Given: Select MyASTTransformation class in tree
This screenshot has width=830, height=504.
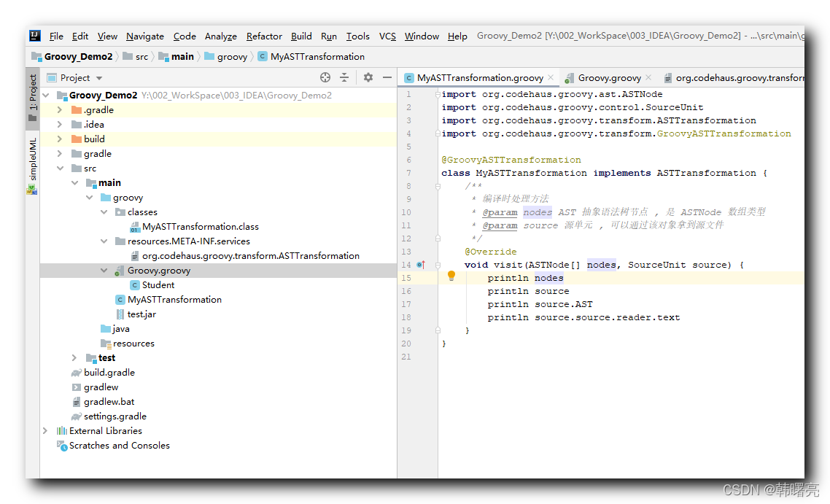Looking at the screenshot, I should click(x=174, y=300).
